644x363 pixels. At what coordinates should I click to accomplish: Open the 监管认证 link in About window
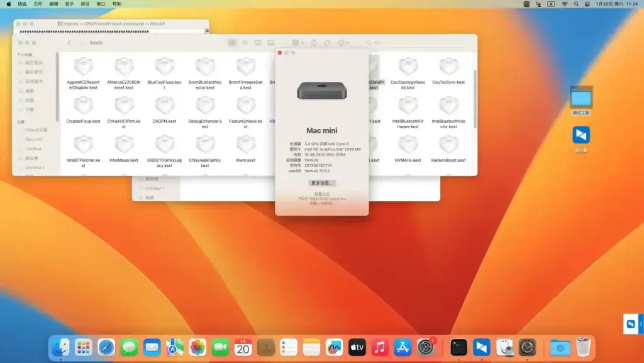point(321,194)
